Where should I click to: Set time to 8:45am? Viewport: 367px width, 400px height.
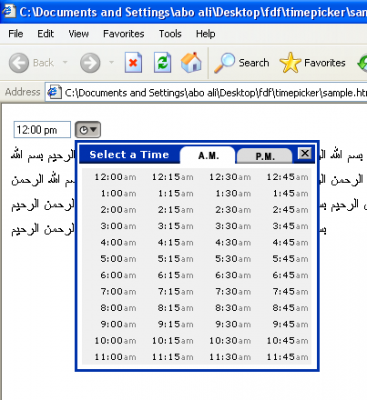tap(290, 308)
